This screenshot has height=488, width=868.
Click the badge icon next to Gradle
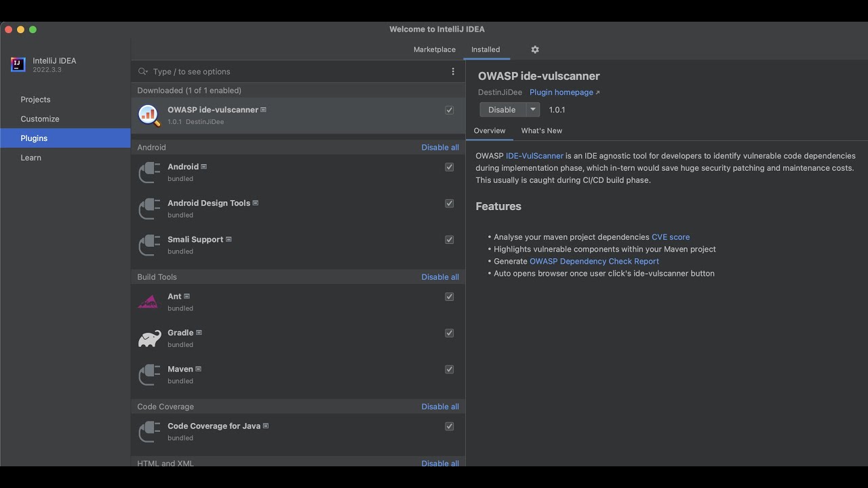199,333
